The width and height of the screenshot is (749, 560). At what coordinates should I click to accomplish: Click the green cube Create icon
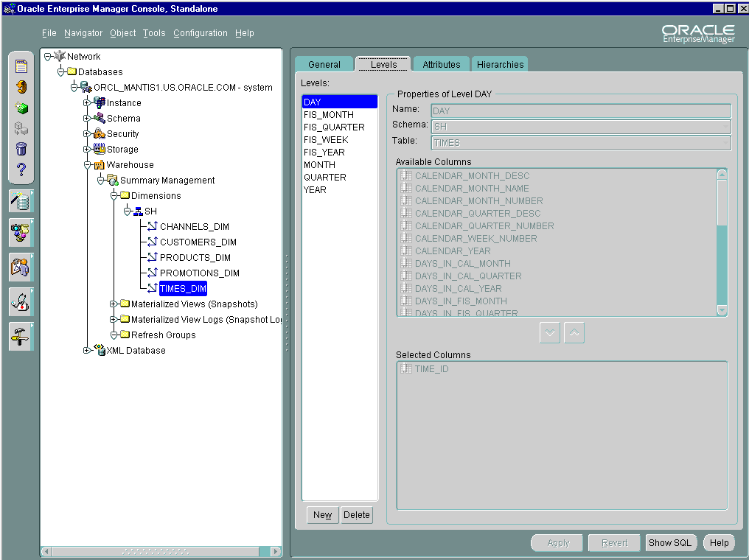click(21, 108)
